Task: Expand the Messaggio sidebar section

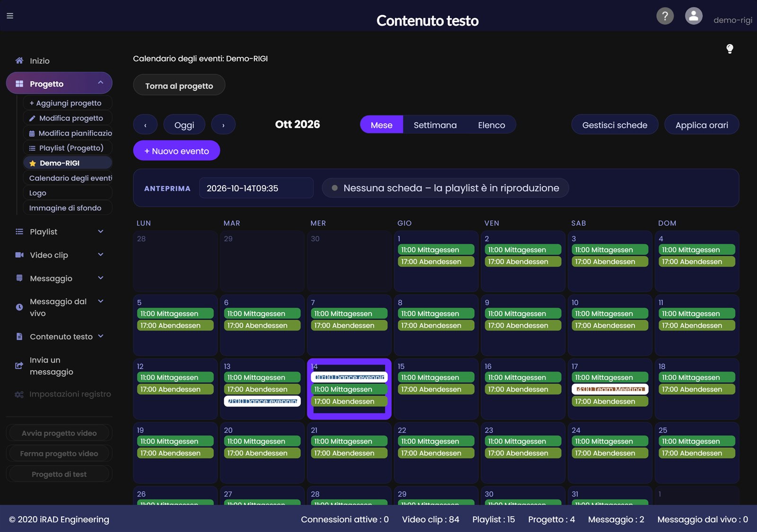Action: (101, 278)
